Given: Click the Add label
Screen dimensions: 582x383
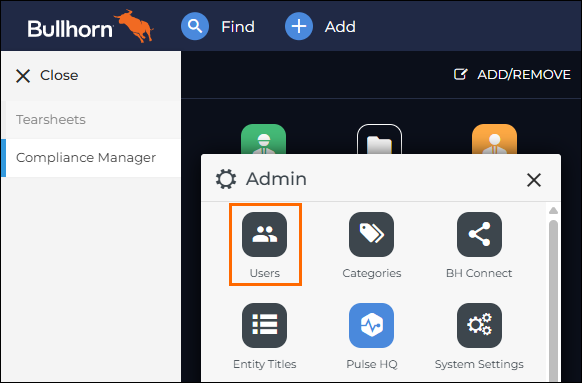Looking at the screenshot, I should [340, 27].
